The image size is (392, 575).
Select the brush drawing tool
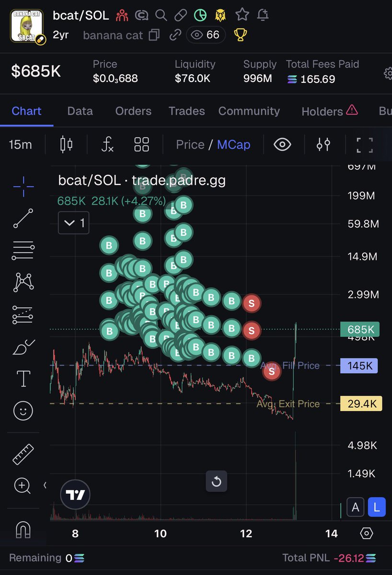click(23, 346)
